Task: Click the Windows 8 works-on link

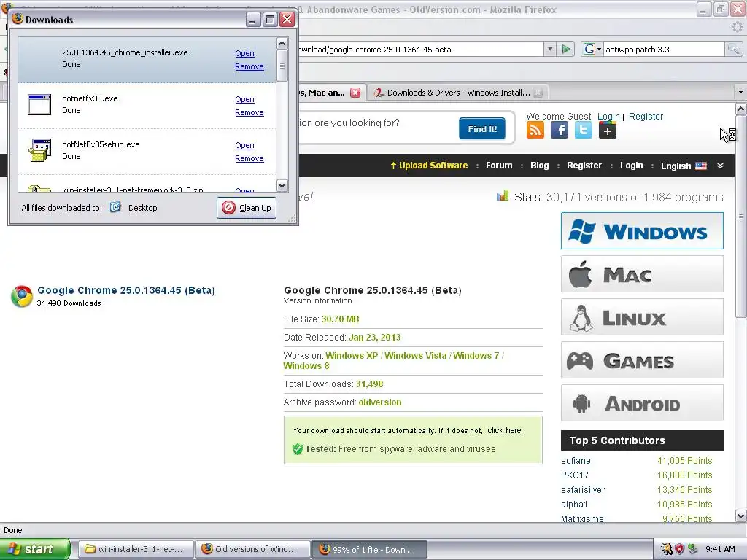Action: point(306,366)
